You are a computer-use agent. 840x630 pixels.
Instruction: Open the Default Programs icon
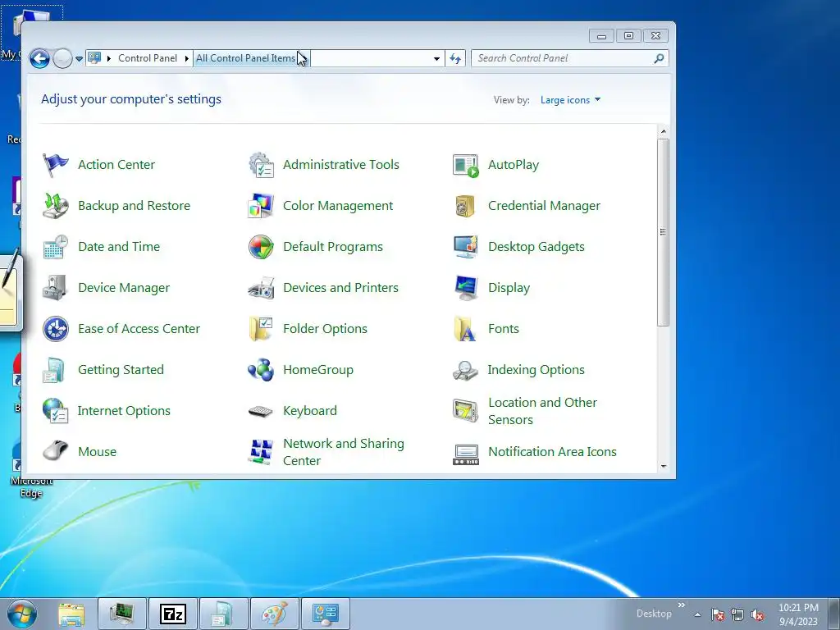(261, 246)
